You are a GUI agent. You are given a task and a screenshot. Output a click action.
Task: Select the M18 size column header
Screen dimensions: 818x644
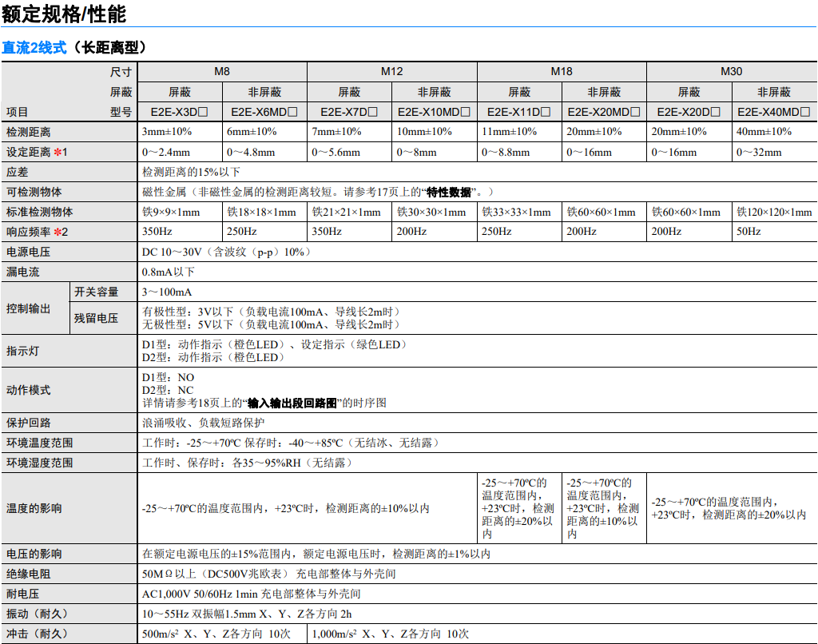tap(562, 71)
